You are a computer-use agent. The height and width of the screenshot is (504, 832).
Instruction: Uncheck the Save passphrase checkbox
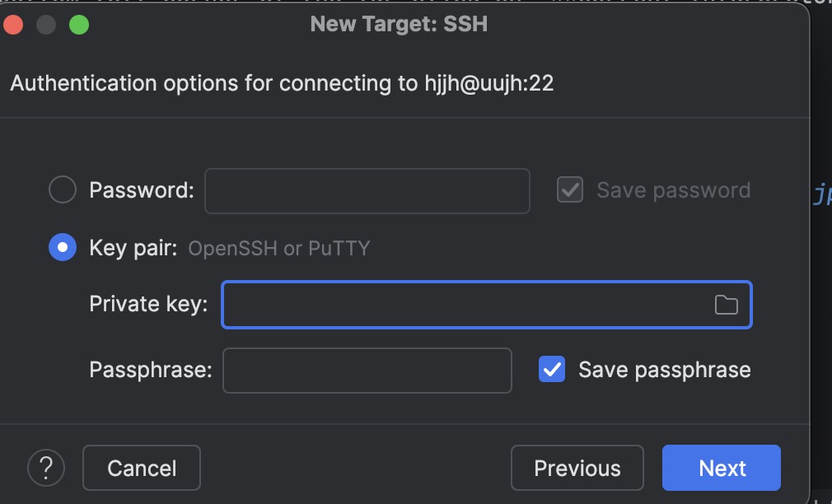pyautogui.click(x=552, y=369)
